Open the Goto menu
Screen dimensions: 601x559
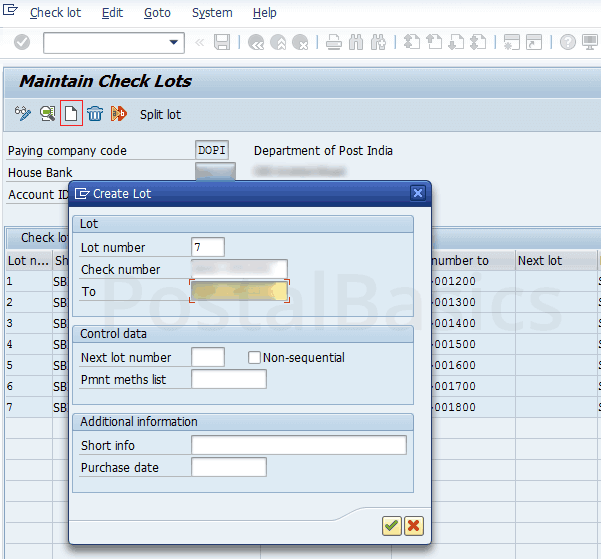pos(157,13)
